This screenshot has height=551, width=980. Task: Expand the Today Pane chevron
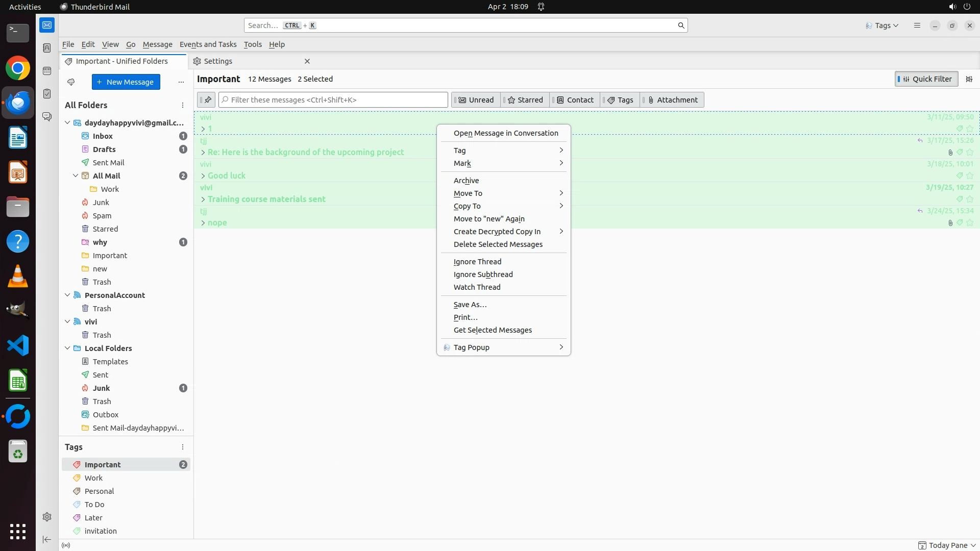point(973,545)
